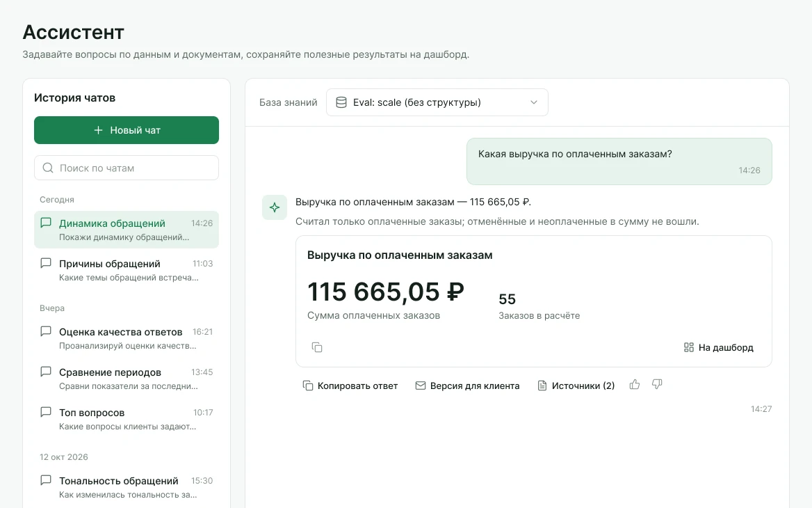Click the answer line Выручка по оплаченным заказам — 115 665,05 ₽.
Image resolution: width=812 pixels, height=508 pixels.
[x=413, y=203]
